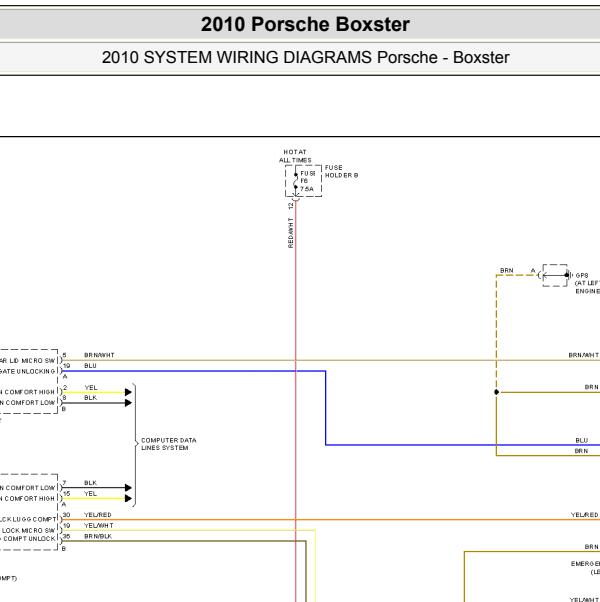Click the vertical "RED/WHT" wire label

291,233
